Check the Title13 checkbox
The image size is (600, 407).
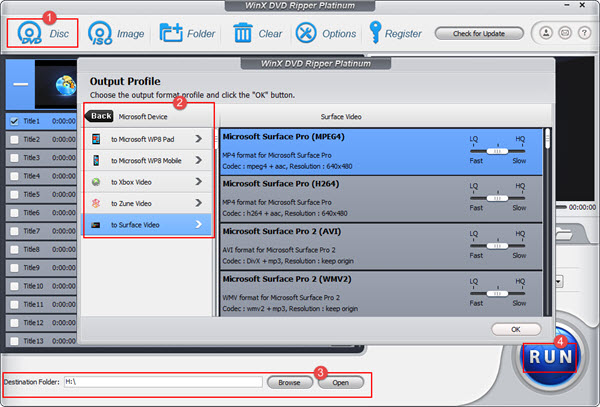click(14, 341)
